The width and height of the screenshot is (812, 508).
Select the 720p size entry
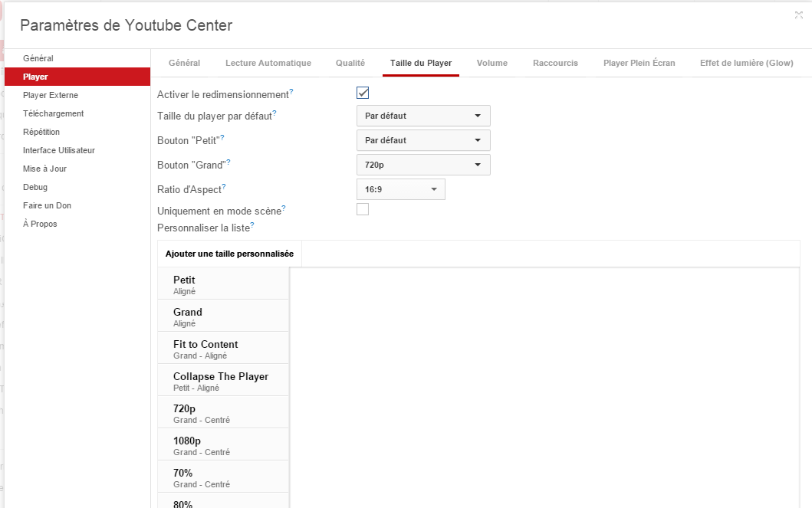point(223,412)
